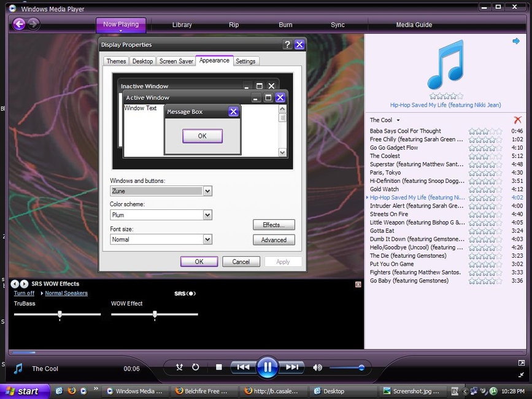This screenshot has height=399, width=532.
Task: Toggle repeat in the player controls
Action: click(195, 367)
